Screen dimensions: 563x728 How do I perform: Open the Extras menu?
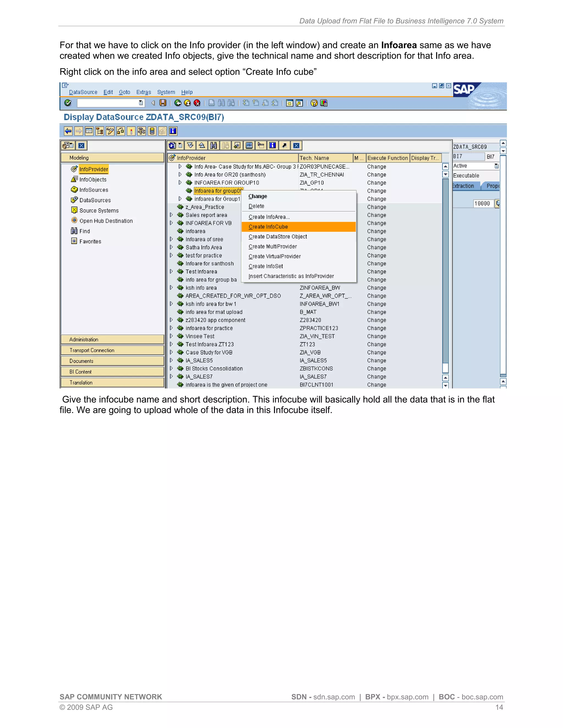pos(144,92)
